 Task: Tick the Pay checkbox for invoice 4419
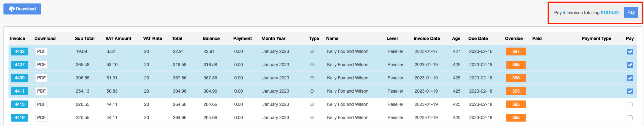pyautogui.click(x=630, y=118)
